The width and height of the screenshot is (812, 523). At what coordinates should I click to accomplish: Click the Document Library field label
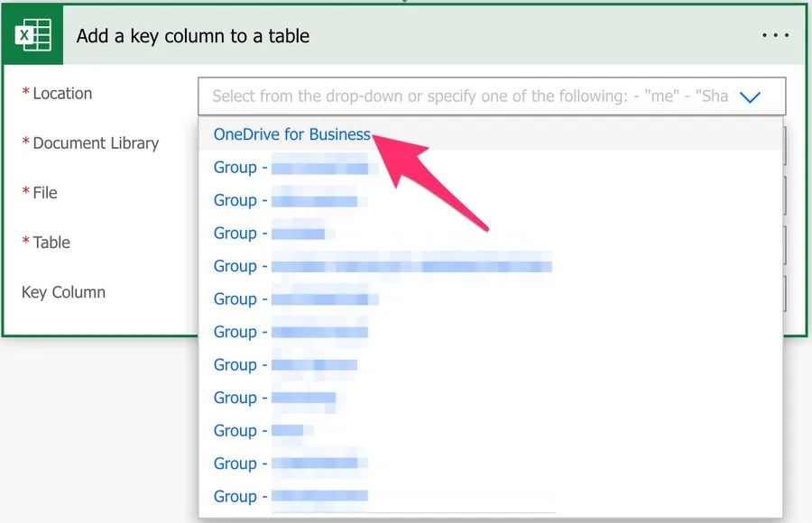point(96,143)
